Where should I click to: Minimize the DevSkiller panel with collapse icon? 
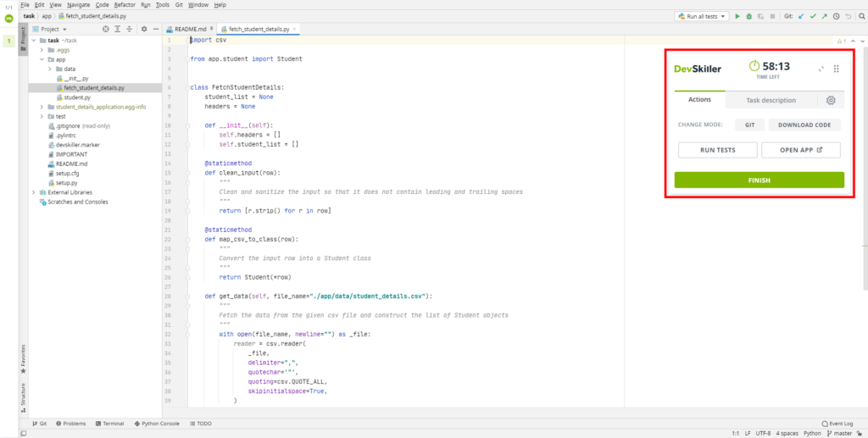click(820, 69)
